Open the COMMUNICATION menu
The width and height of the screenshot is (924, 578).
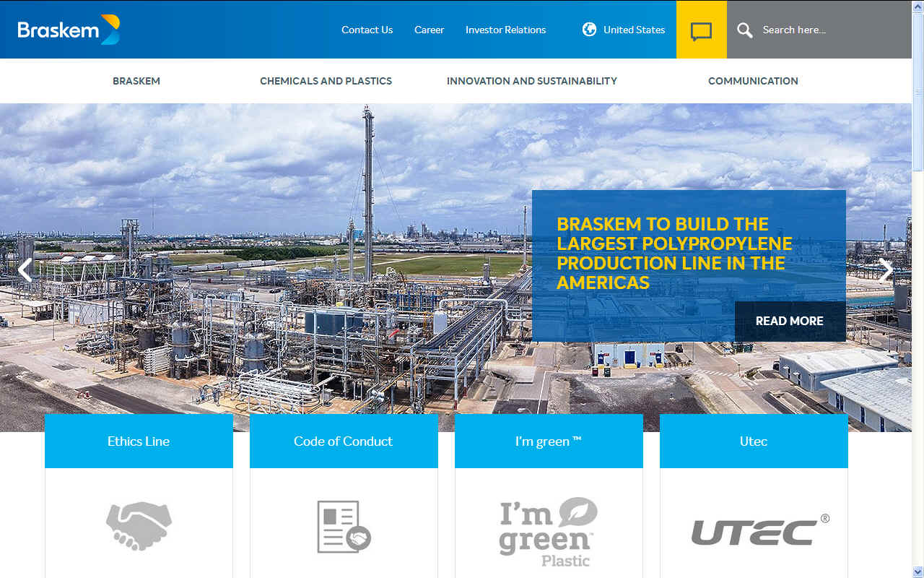click(x=753, y=81)
